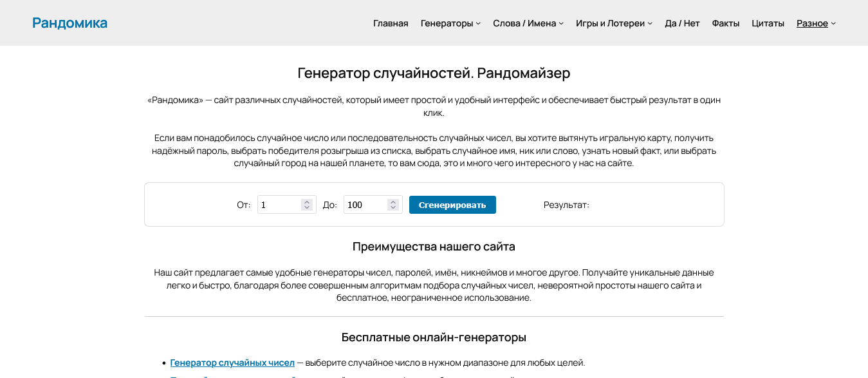Increase the От value with up arrow

point(307,202)
